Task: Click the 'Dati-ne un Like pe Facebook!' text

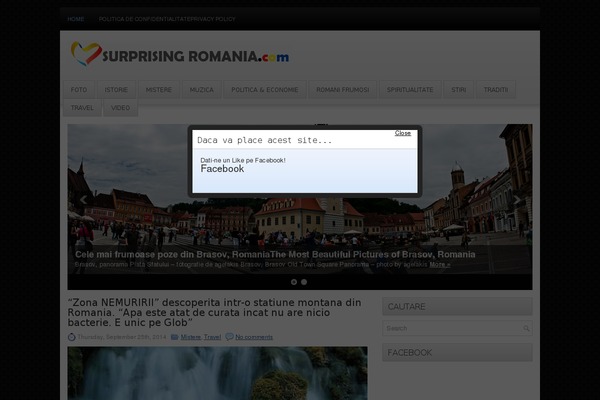Action: click(x=243, y=160)
